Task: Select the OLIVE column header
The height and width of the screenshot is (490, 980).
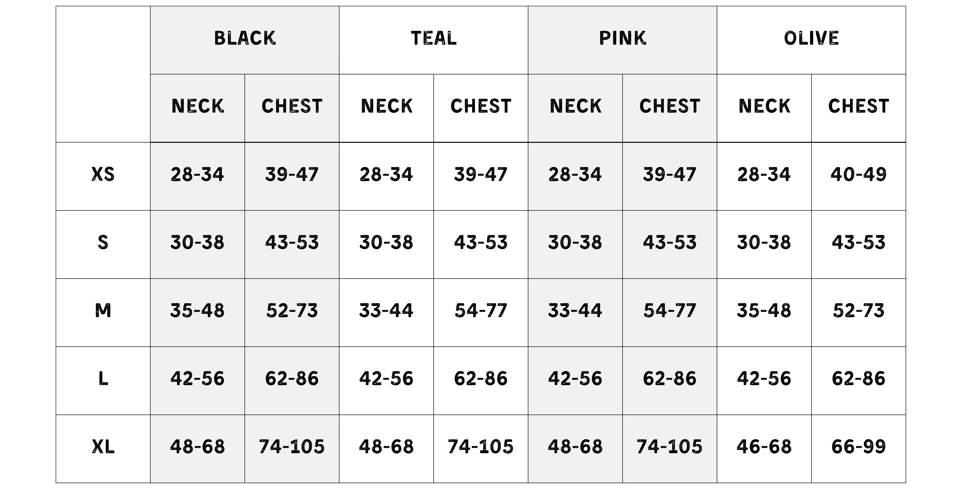Action: pos(811,38)
